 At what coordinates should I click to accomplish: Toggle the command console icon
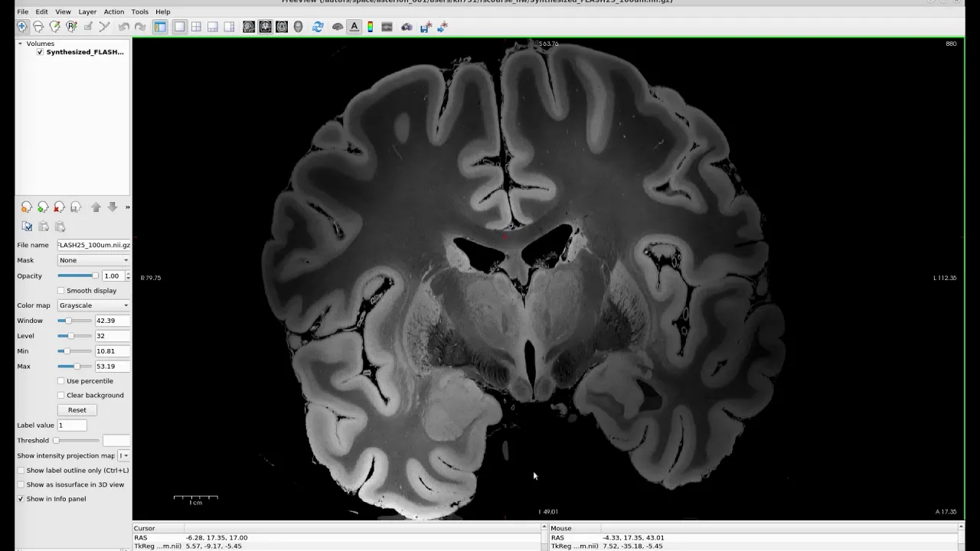pyautogui.click(x=387, y=27)
